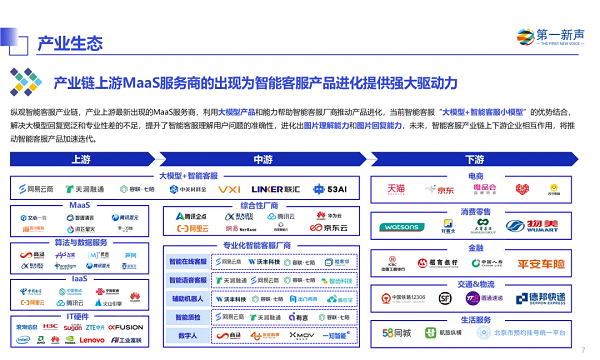Image resolution: width=600 pixels, height=360 pixels.
Task: Click the SF express circular logo
Action: click(x=445, y=298)
